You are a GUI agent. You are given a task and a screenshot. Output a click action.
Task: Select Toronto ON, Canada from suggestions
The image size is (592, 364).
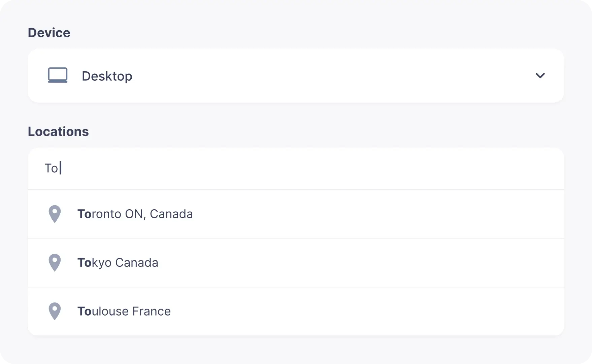(x=135, y=214)
